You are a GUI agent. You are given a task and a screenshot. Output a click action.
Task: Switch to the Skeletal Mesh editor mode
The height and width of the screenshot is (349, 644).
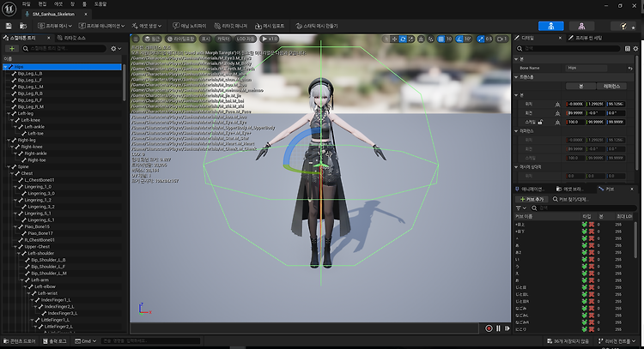tap(581, 26)
